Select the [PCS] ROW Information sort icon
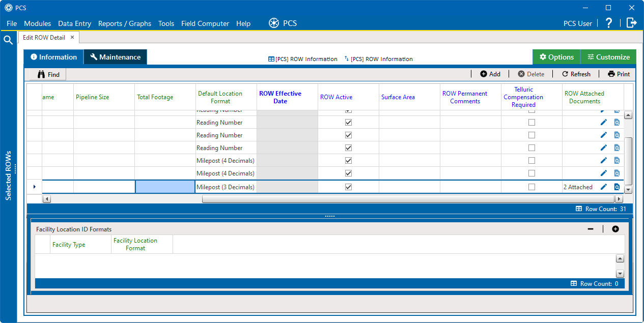The image size is (644, 323). tap(347, 59)
